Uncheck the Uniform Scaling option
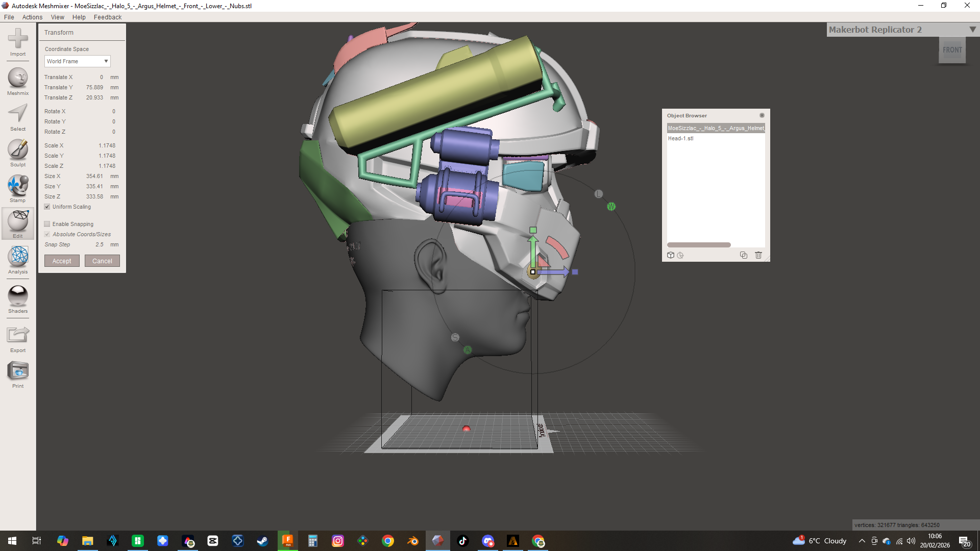 47,207
